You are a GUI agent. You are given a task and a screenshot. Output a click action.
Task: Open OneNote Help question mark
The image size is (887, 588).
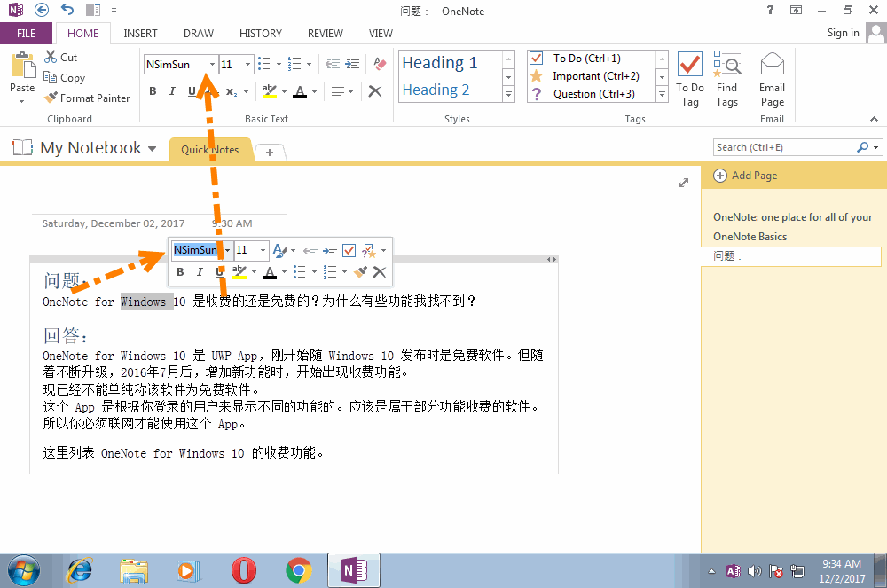pos(770,10)
